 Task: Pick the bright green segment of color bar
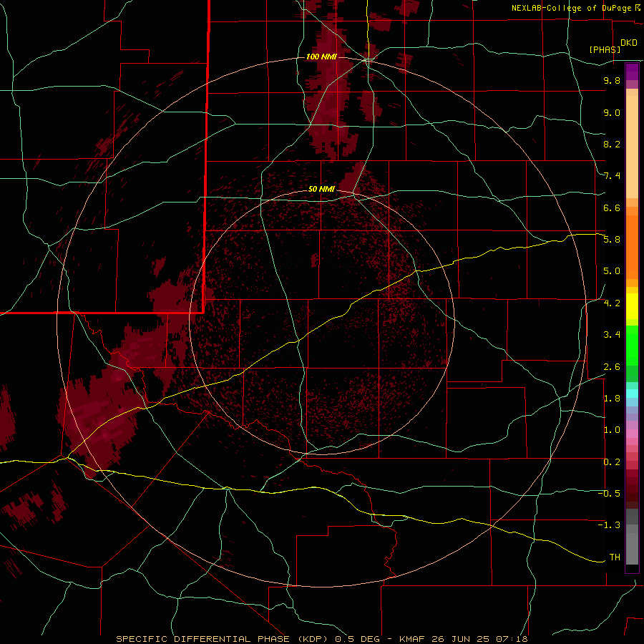click(x=632, y=345)
